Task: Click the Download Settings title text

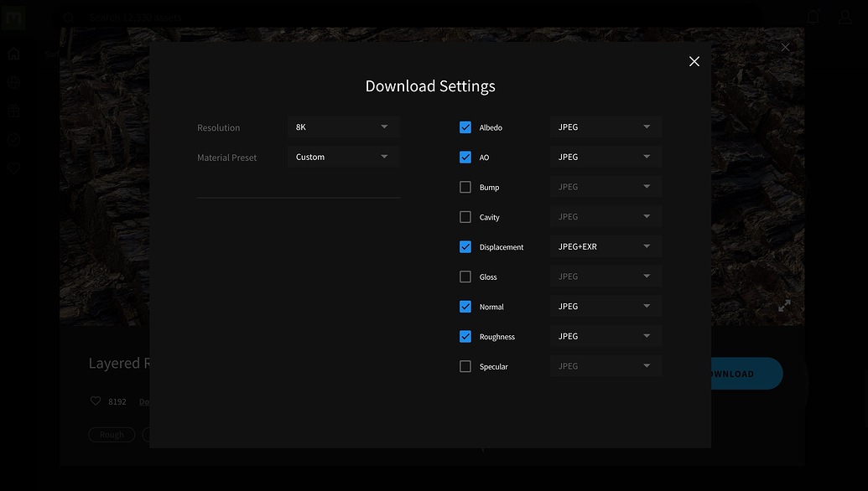Action: coord(430,86)
